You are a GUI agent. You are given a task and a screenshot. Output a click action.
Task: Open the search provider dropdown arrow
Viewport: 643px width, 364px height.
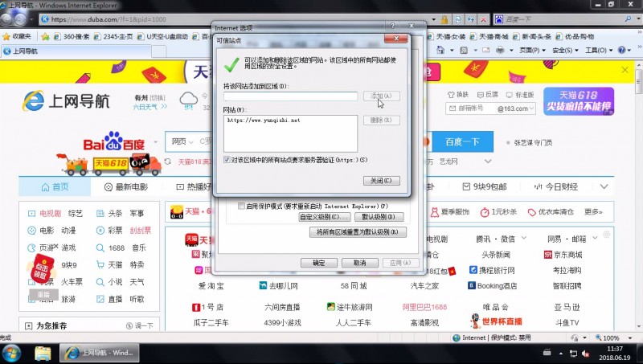(x=638, y=19)
